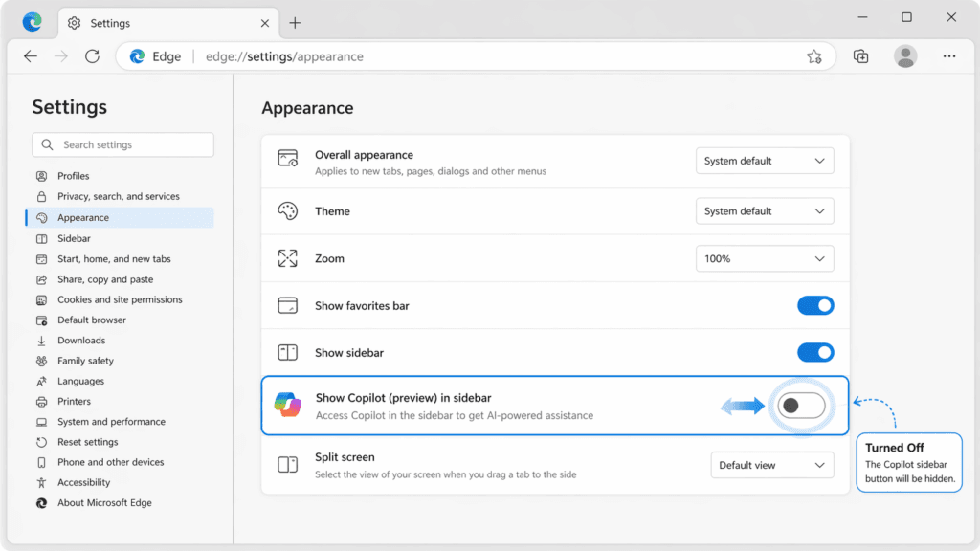Enable Show Copilot (preview) in sidebar

coord(801,406)
